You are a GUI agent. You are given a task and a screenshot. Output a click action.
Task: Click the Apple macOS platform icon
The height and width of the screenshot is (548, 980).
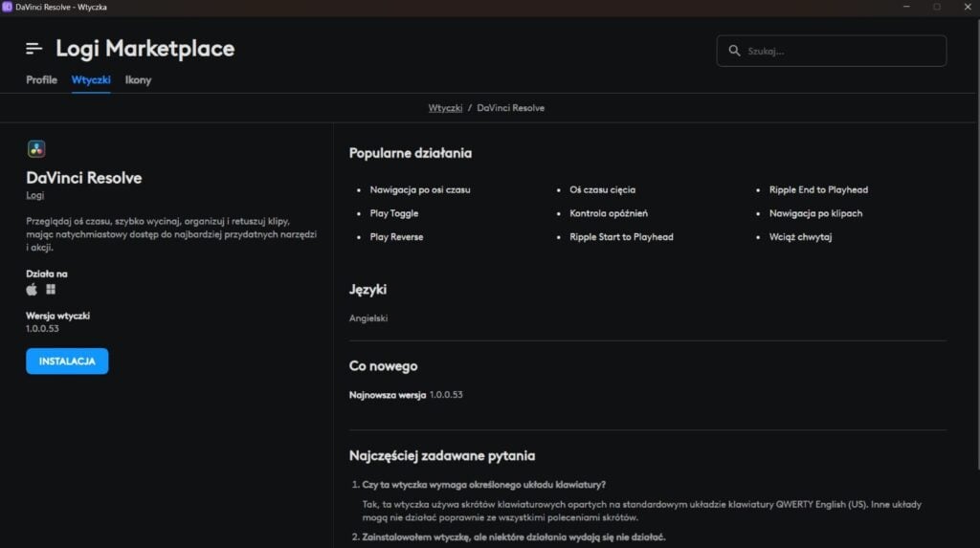click(32, 290)
